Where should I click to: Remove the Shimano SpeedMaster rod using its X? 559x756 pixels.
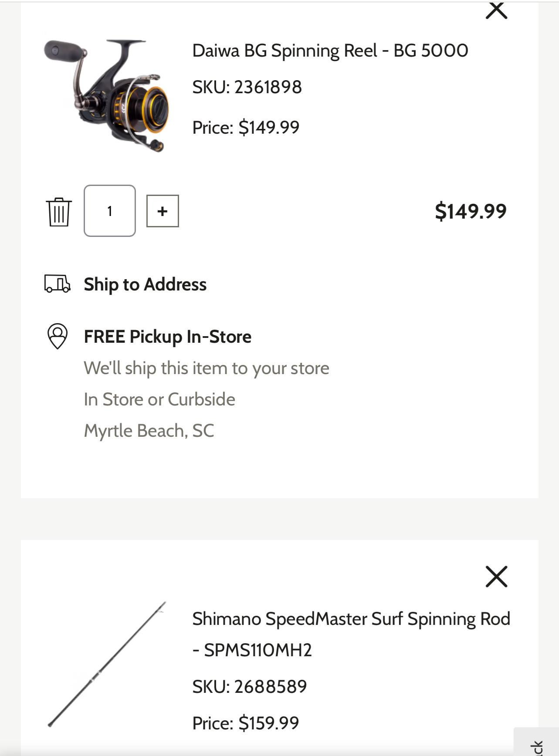(496, 577)
